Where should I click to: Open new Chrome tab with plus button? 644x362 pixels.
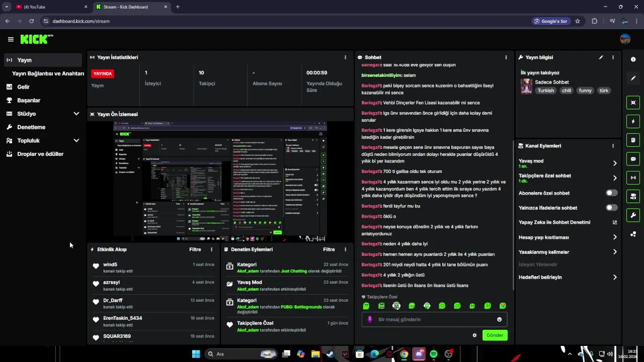click(x=178, y=7)
